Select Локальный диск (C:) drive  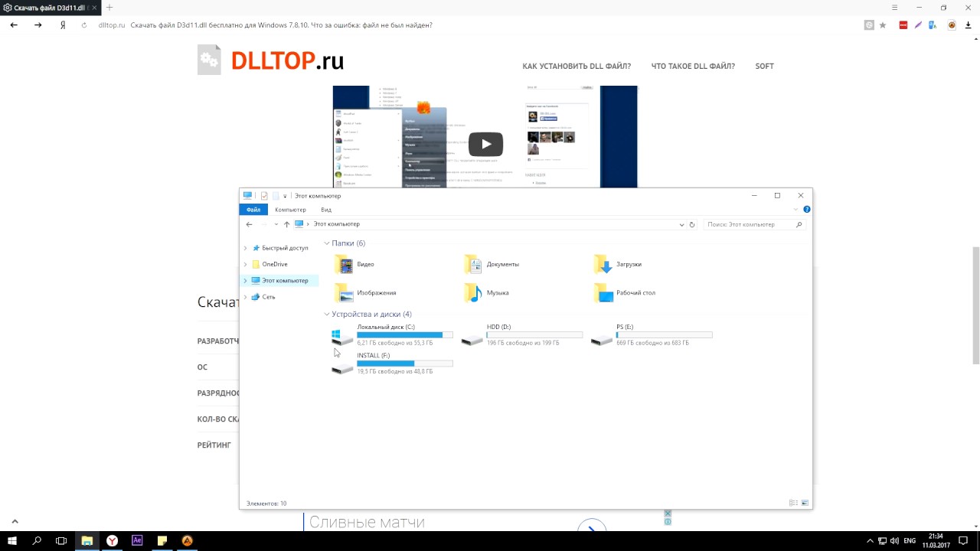coord(392,335)
